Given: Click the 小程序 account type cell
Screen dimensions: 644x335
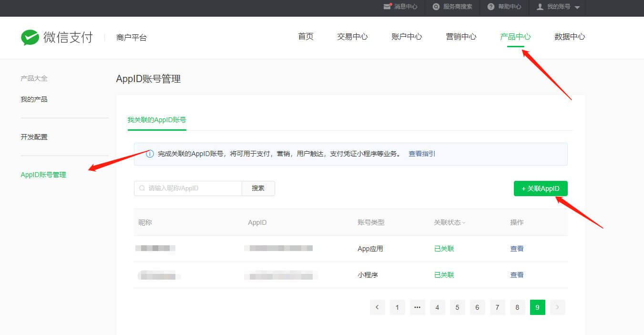Looking at the screenshot, I should [368, 275].
